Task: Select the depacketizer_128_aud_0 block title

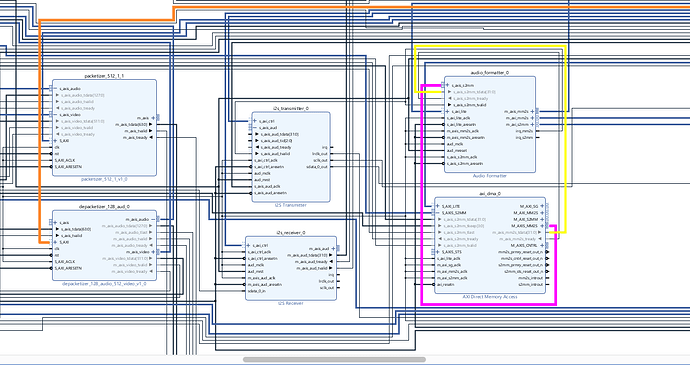Action: (104, 206)
